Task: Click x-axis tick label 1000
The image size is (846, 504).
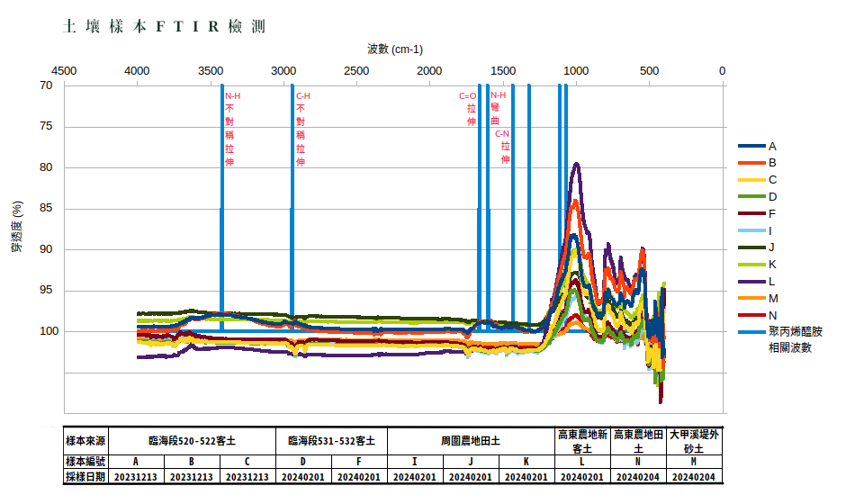Action: [x=576, y=71]
